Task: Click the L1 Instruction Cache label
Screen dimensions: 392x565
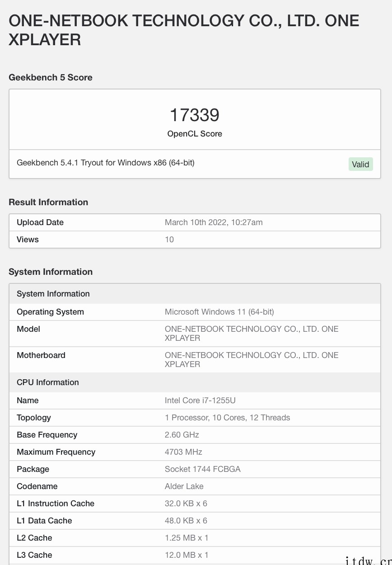Action: [x=56, y=504]
